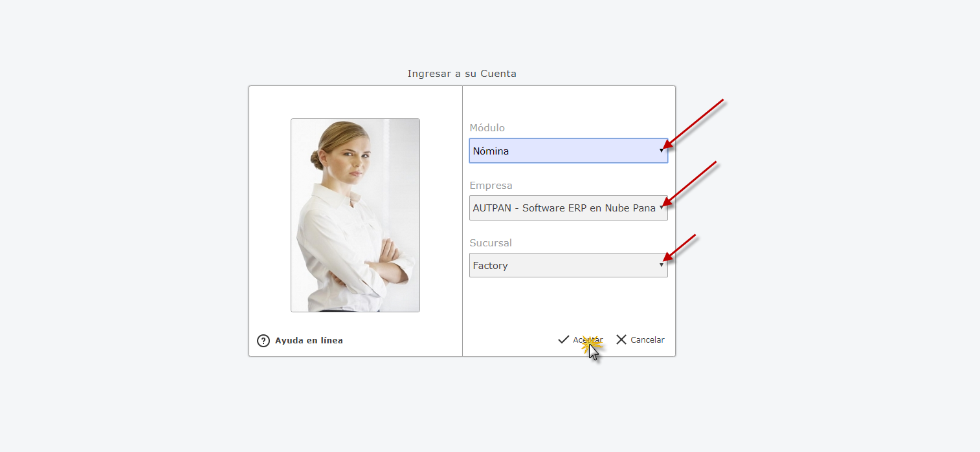Viewport: 980px width, 452px height.
Task: Expand the Empresa dropdown arrow
Action: click(x=661, y=208)
